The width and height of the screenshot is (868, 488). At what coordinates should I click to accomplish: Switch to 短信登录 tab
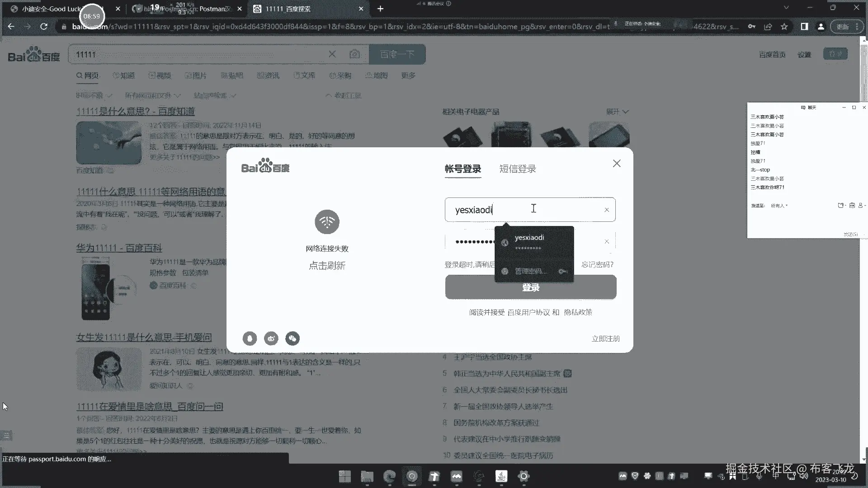[518, 169]
